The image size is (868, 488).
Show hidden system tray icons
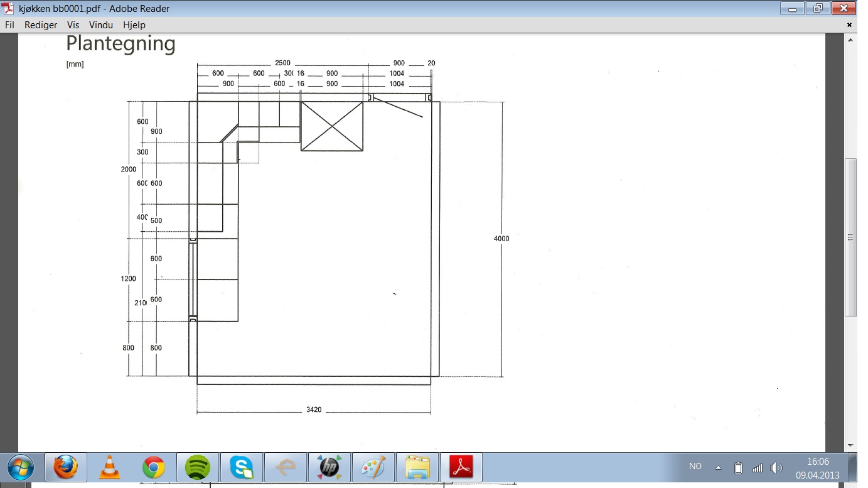(719, 468)
